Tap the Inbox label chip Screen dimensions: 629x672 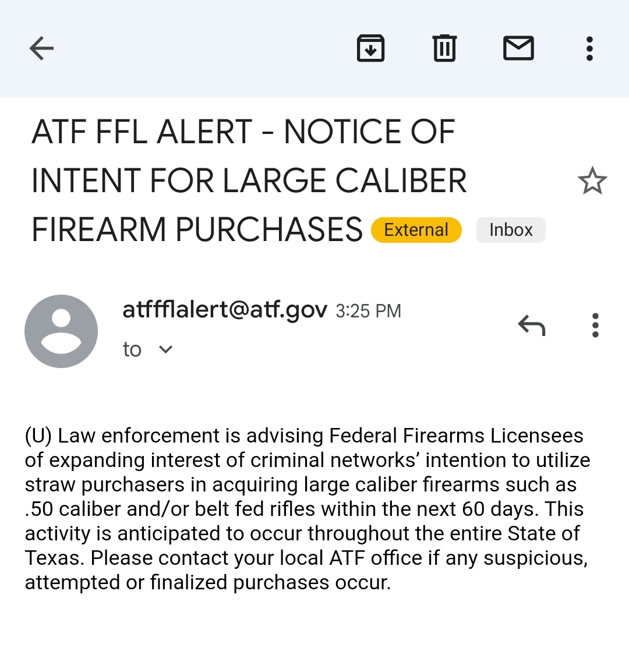(x=511, y=230)
